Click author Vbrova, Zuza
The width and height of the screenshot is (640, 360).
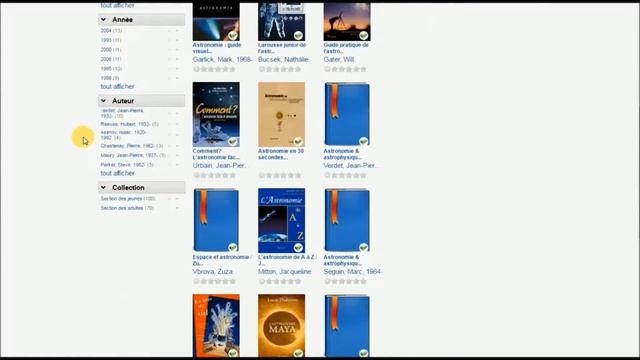point(213,272)
